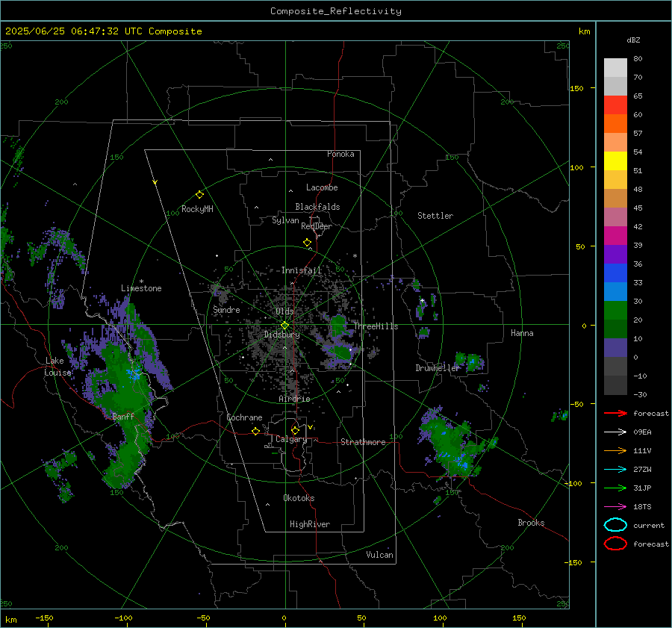Select the blue 33 dBZ color swatch
The height and width of the screenshot is (628, 672).
(x=615, y=273)
